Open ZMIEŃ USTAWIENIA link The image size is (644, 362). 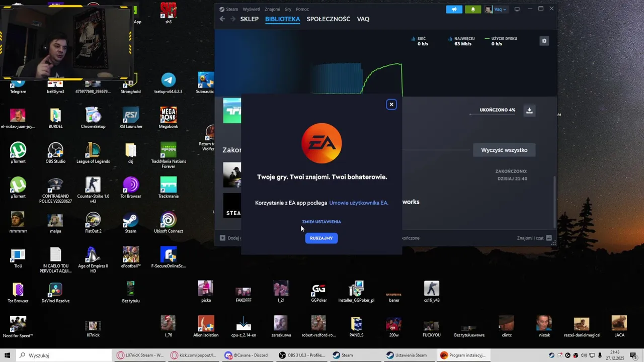coord(321,222)
